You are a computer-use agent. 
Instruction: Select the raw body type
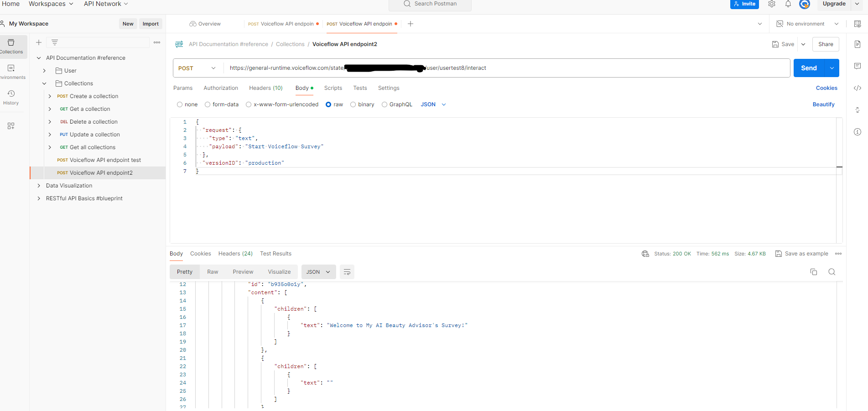[328, 104]
